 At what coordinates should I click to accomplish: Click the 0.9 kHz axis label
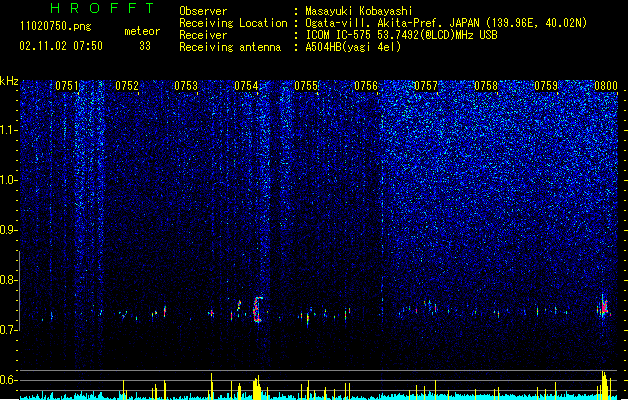(x=9, y=230)
